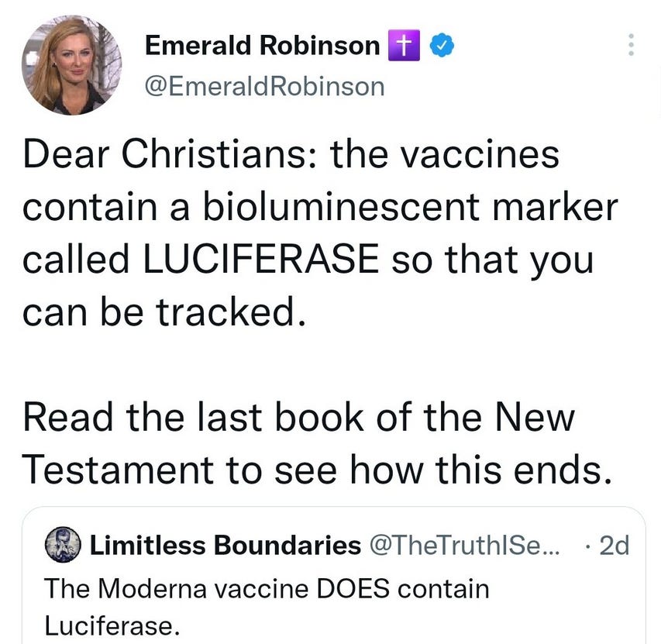The height and width of the screenshot is (644, 661).
Task: Click the Limitless Boundaries avatar icon
Action: pos(64,545)
